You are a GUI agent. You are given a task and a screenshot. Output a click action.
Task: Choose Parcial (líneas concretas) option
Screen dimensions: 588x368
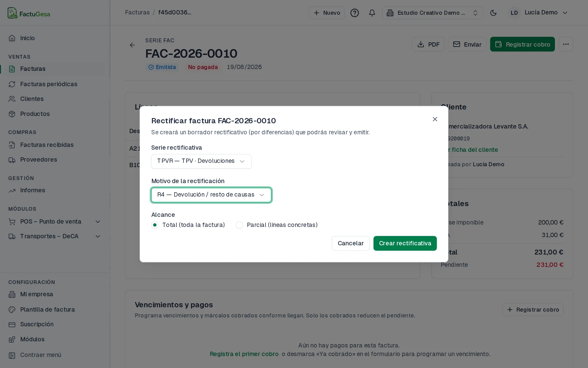(x=277, y=225)
